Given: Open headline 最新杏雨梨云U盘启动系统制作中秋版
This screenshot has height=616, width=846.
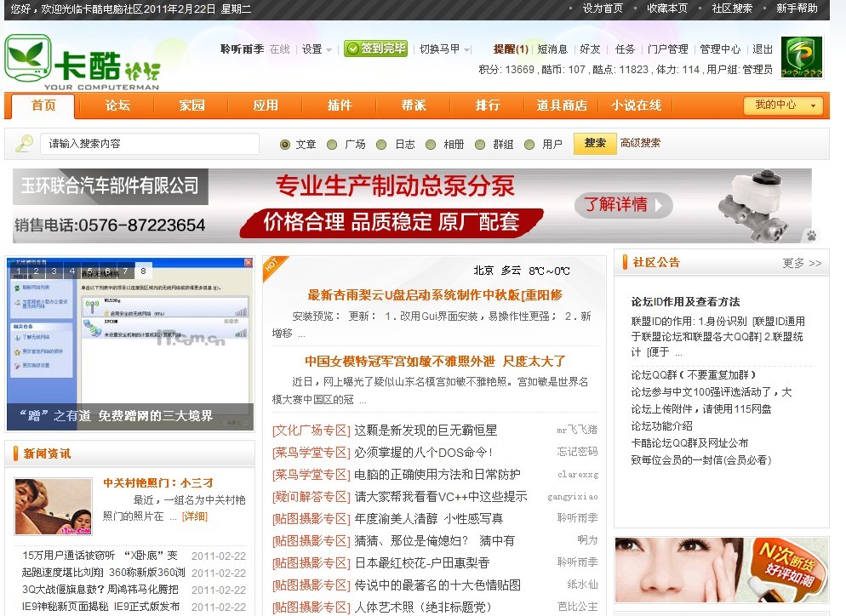Looking at the screenshot, I should [435, 295].
